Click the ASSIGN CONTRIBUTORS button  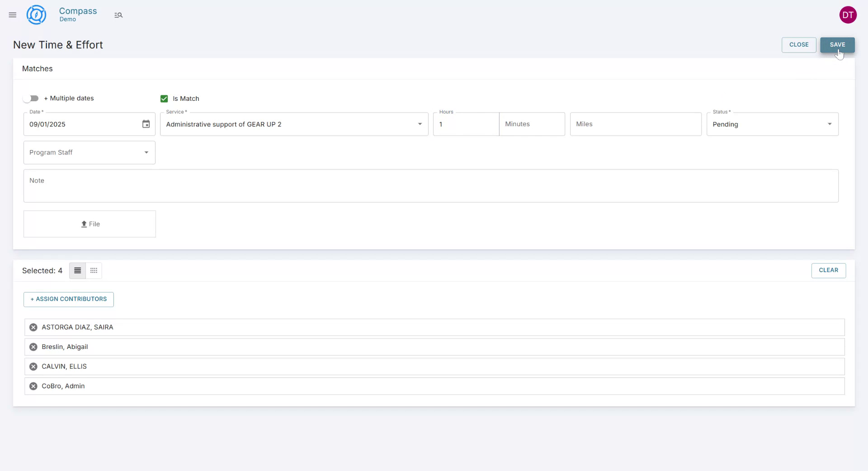68,299
